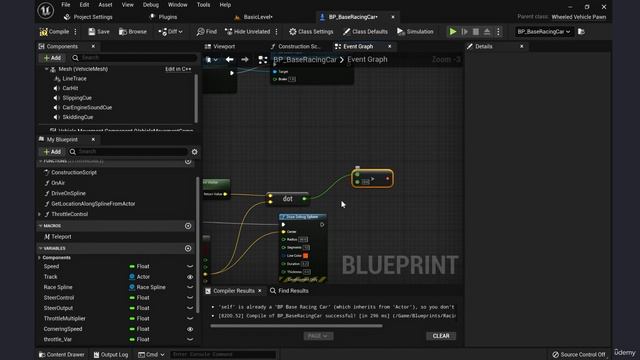Image resolution: width=640 pixels, height=360 pixels.
Task: Open the Diff dropdown
Action: [170, 31]
